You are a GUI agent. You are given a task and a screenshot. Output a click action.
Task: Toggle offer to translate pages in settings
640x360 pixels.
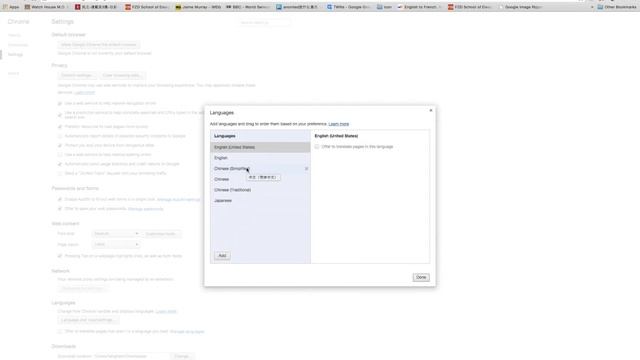tap(60, 331)
